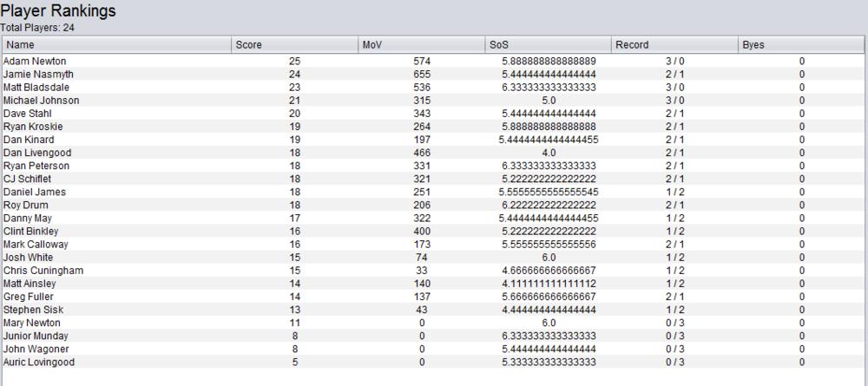Select Clint Binkley's MoV value 400
868x386 pixels.
422,231
